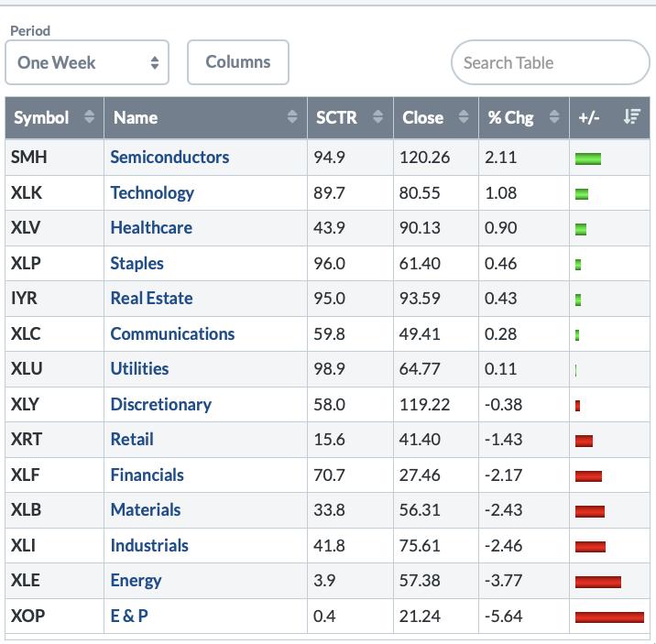
Task: Click the descending sort icon in +/- column
Action: click(630, 117)
